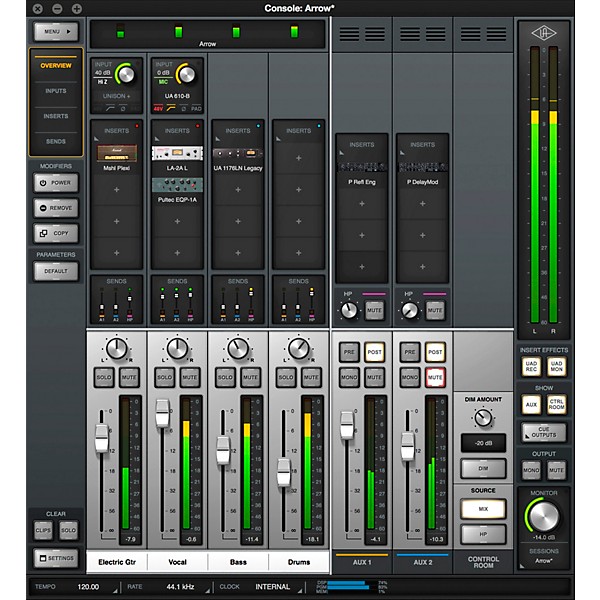Image resolution: width=600 pixels, height=600 pixels.
Task: Open the P Refl Eng insert on AUX 1
Action: coord(362,167)
